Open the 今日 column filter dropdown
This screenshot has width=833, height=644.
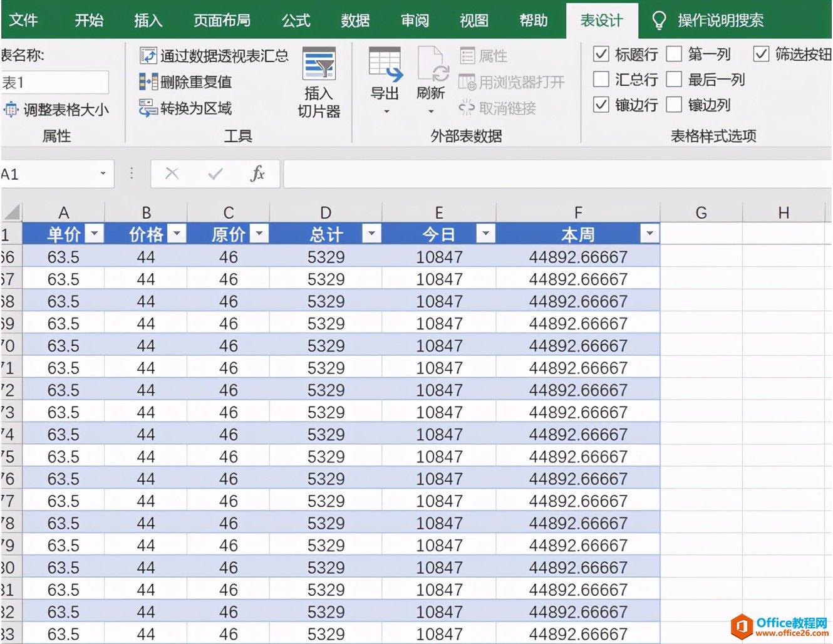pos(485,234)
